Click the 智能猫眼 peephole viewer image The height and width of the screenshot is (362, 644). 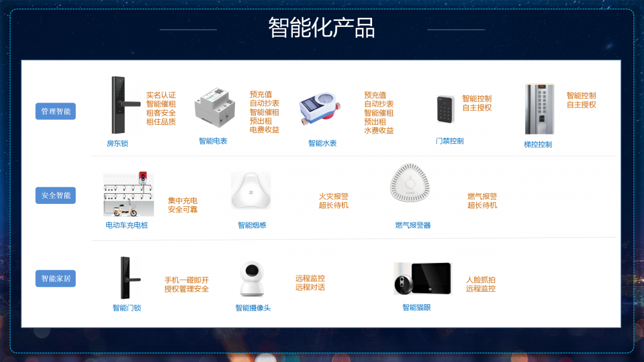[423, 279]
